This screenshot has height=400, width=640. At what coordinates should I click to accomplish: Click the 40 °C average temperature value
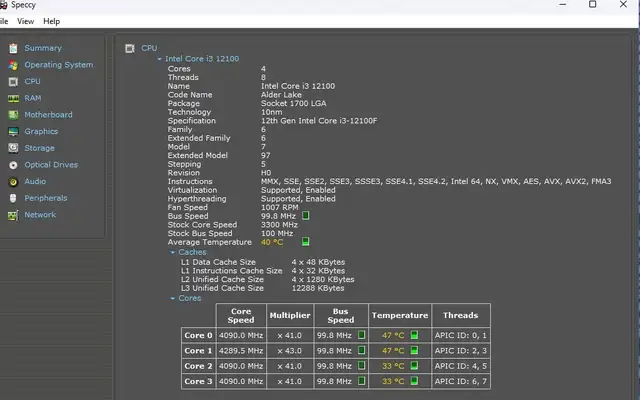click(x=272, y=242)
